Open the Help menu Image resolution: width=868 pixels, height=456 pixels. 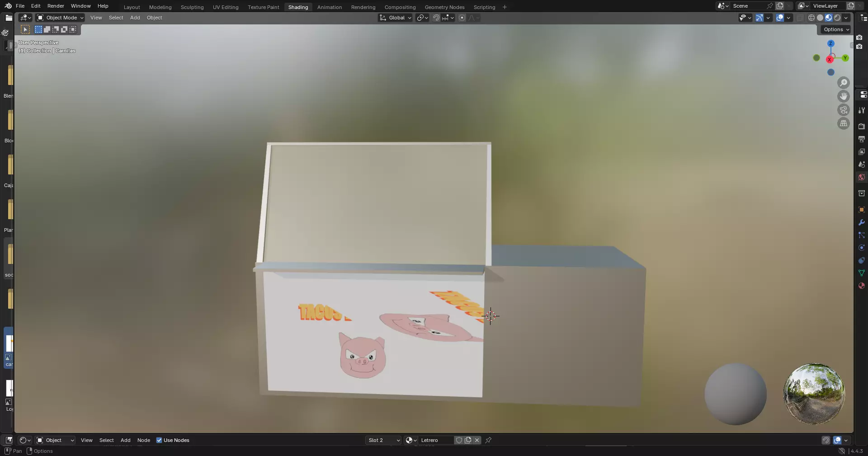[103, 6]
